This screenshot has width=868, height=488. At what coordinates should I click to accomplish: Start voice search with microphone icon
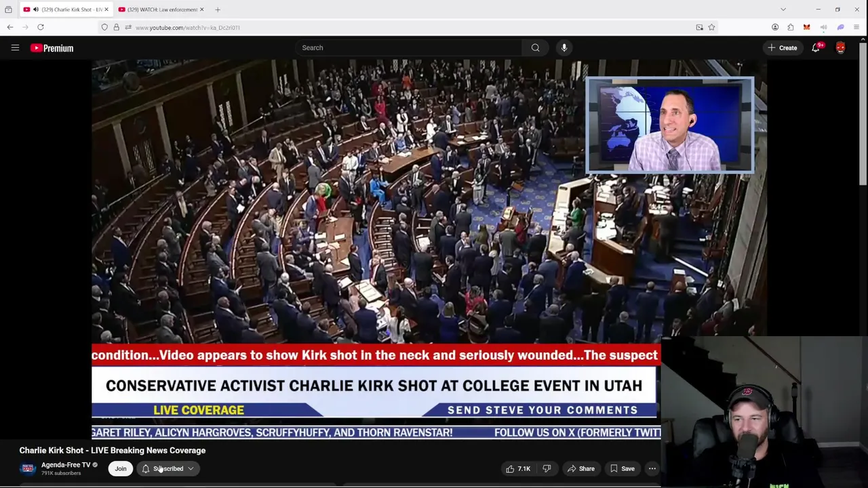click(564, 47)
